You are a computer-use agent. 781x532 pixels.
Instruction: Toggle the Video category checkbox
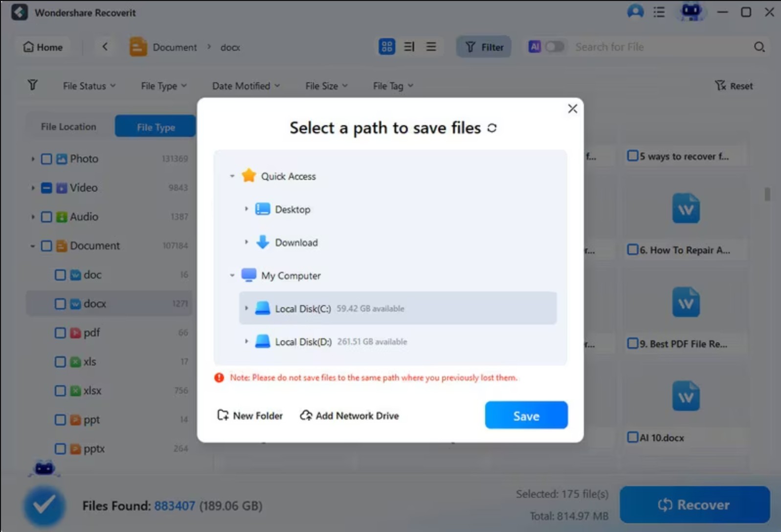tap(46, 188)
